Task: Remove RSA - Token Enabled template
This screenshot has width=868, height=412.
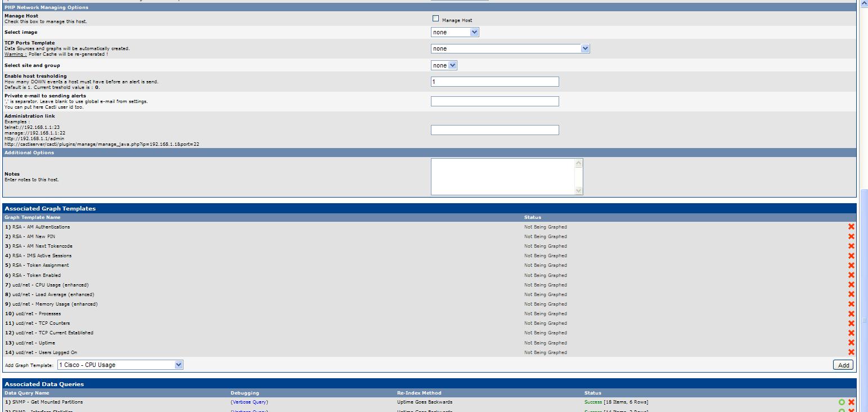Action: tap(851, 275)
